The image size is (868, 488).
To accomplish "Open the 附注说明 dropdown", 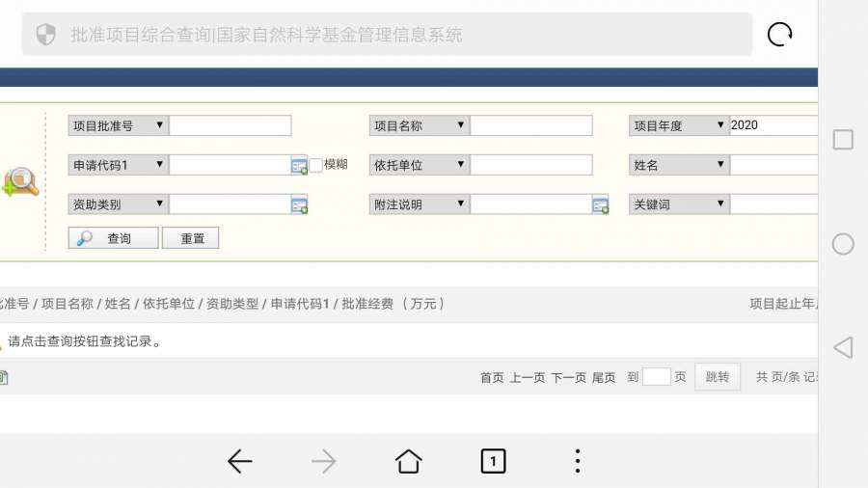I will (420, 204).
